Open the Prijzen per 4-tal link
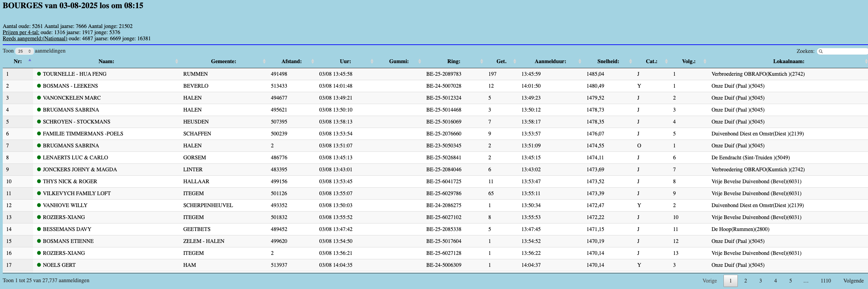Viewport: 868px width, 289px height. click(x=21, y=32)
